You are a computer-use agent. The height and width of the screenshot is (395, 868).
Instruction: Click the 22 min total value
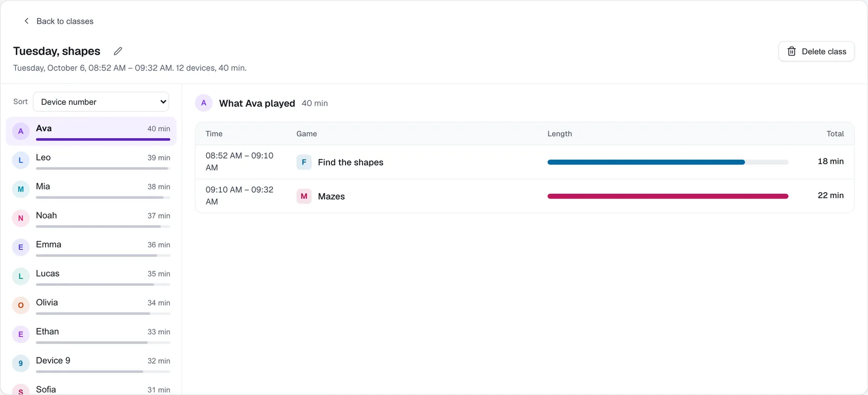click(x=831, y=195)
